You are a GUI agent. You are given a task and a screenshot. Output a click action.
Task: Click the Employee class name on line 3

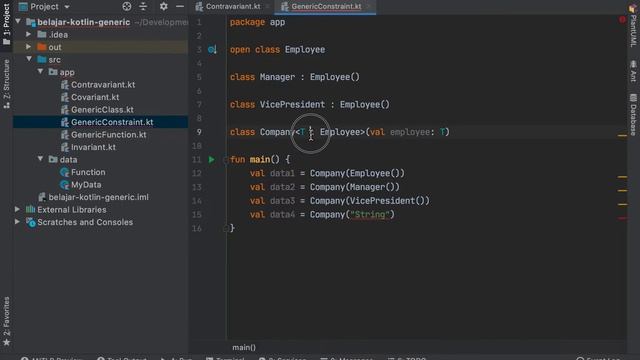click(x=305, y=49)
